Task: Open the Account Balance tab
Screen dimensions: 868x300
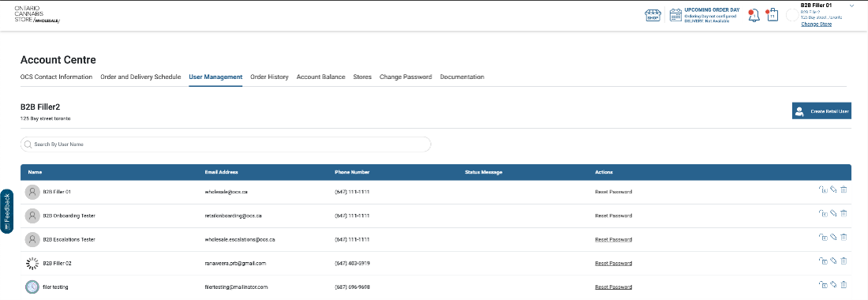Action: [x=320, y=77]
